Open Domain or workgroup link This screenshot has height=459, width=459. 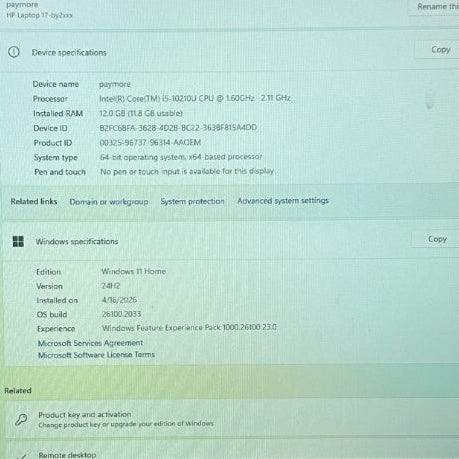click(x=109, y=202)
